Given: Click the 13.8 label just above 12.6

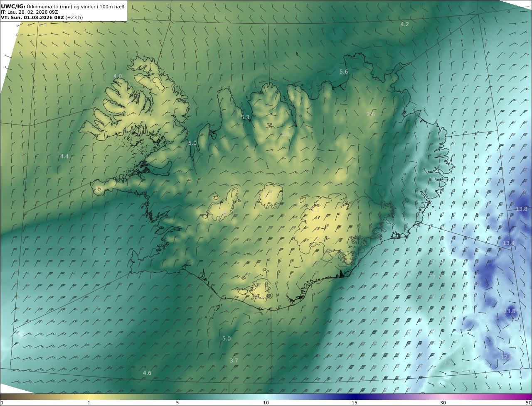Looking at the screenshot, I should tap(510, 311).
